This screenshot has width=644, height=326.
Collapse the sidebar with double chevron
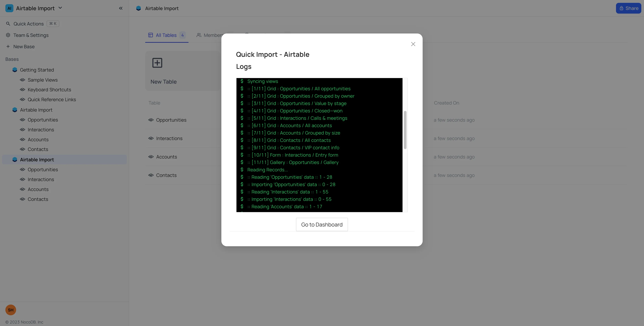tap(121, 8)
